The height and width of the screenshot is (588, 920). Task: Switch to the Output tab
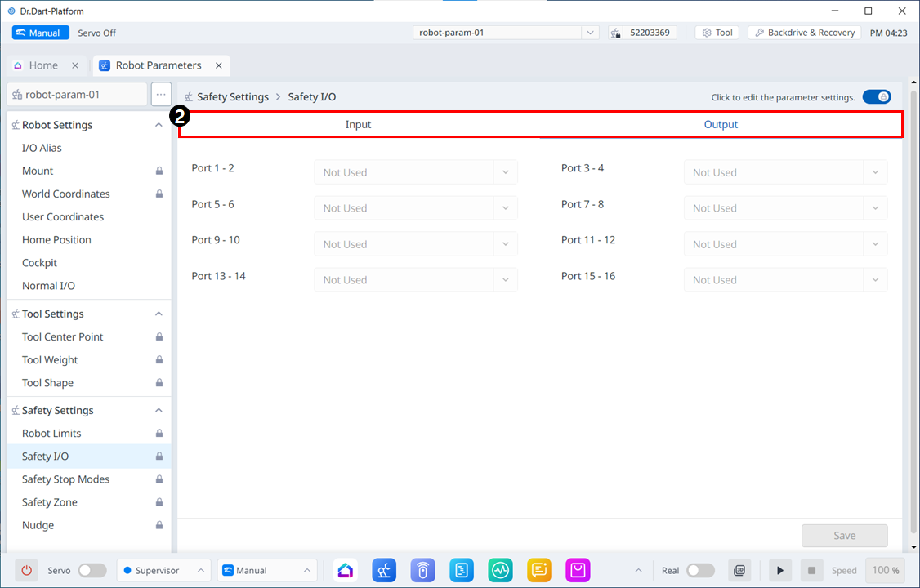point(721,125)
